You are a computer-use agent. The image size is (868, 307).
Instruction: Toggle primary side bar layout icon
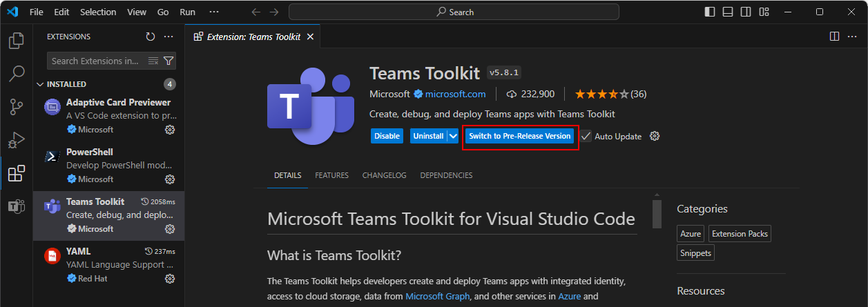pyautogui.click(x=710, y=12)
